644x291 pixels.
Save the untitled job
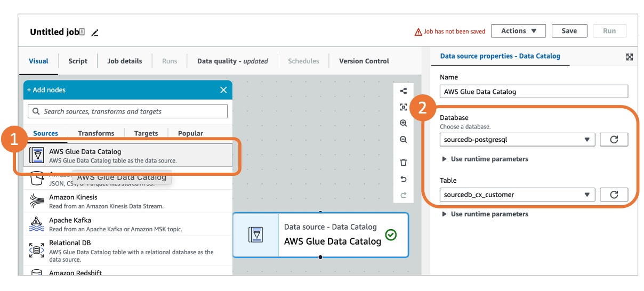[x=569, y=31]
